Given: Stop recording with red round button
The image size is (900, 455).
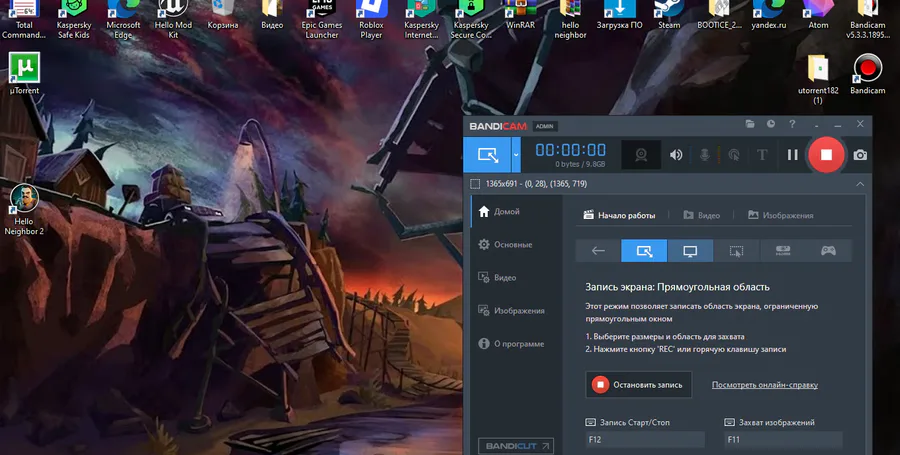Looking at the screenshot, I should point(826,155).
